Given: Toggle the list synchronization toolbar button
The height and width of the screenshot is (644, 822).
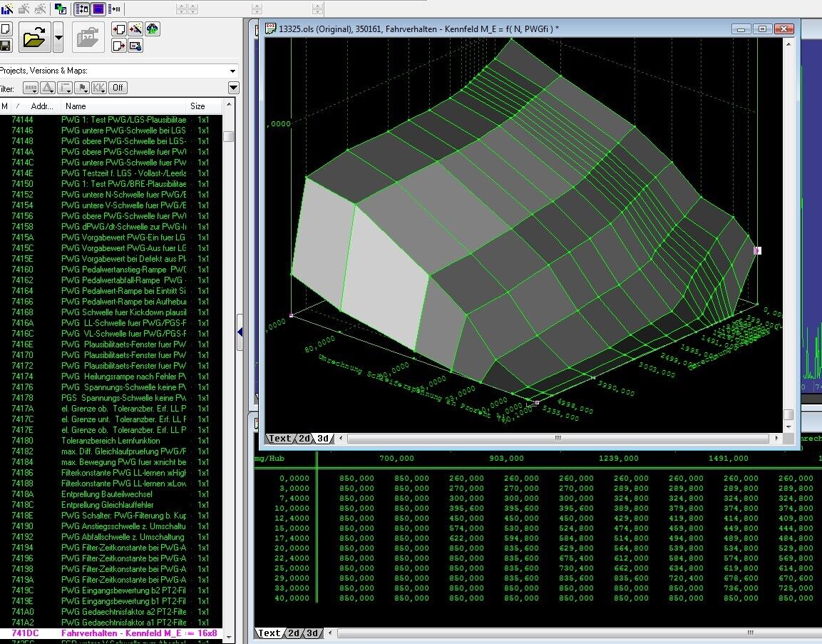Looking at the screenshot, I should coord(81,9).
